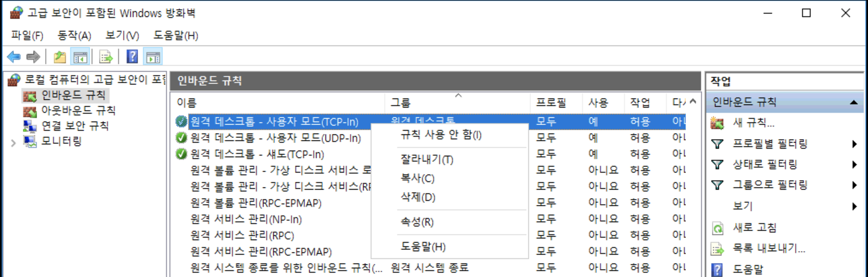
Task: Click the 상태로 필터링 funnel icon
Action: pos(717,164)
